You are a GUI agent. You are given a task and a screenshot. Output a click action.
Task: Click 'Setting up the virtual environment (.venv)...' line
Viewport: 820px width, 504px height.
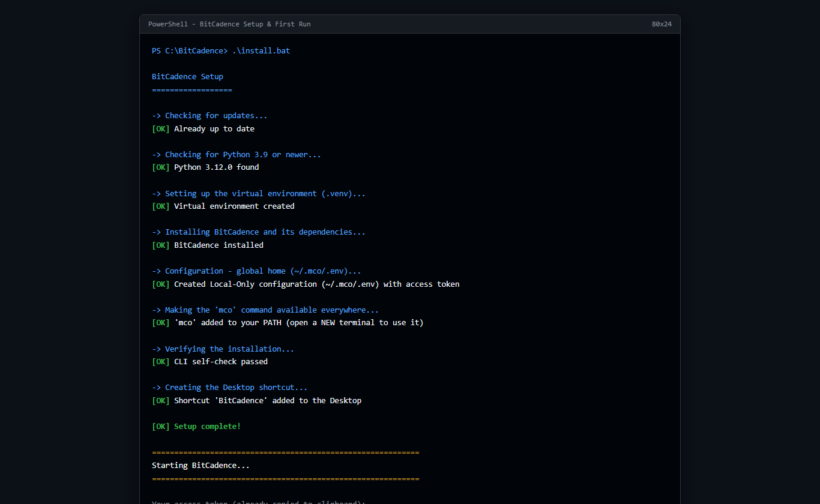tap(259, 194)
